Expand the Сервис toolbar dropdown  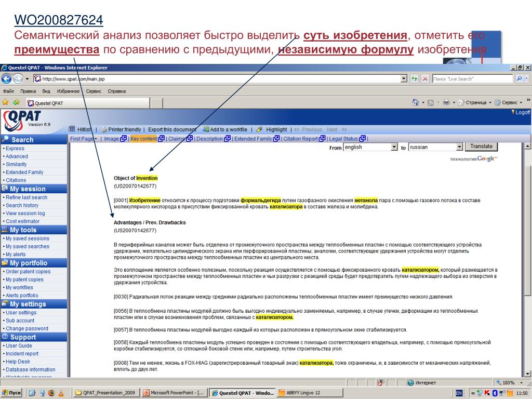tap(521, 102)
